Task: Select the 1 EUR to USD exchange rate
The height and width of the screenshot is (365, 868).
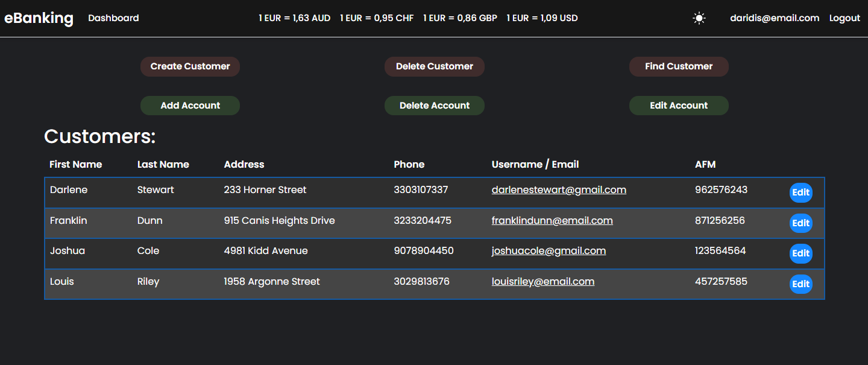Action: coord(542,18)
